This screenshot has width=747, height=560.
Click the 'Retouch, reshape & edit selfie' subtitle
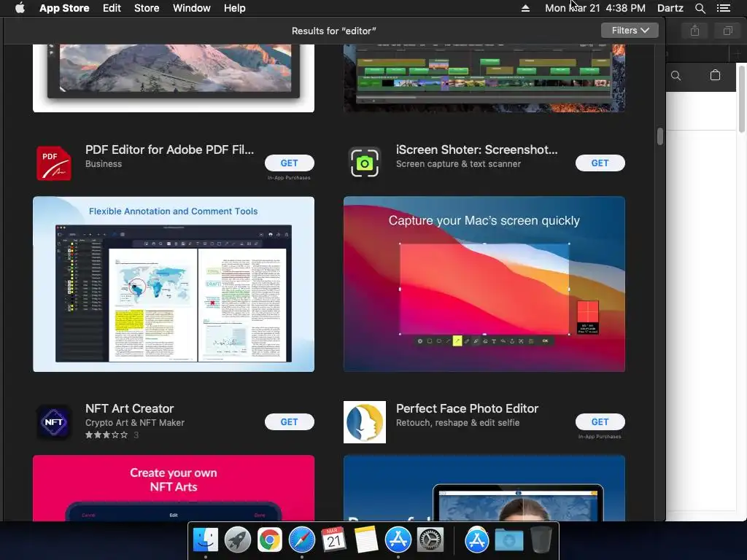[458, 422]
